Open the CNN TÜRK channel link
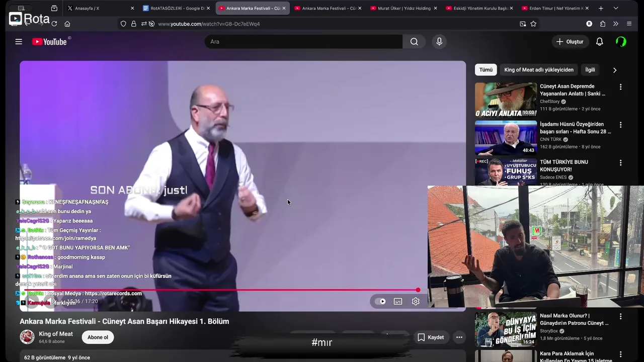The height and width of the screenshot is (362, 644). pos(551,139)
